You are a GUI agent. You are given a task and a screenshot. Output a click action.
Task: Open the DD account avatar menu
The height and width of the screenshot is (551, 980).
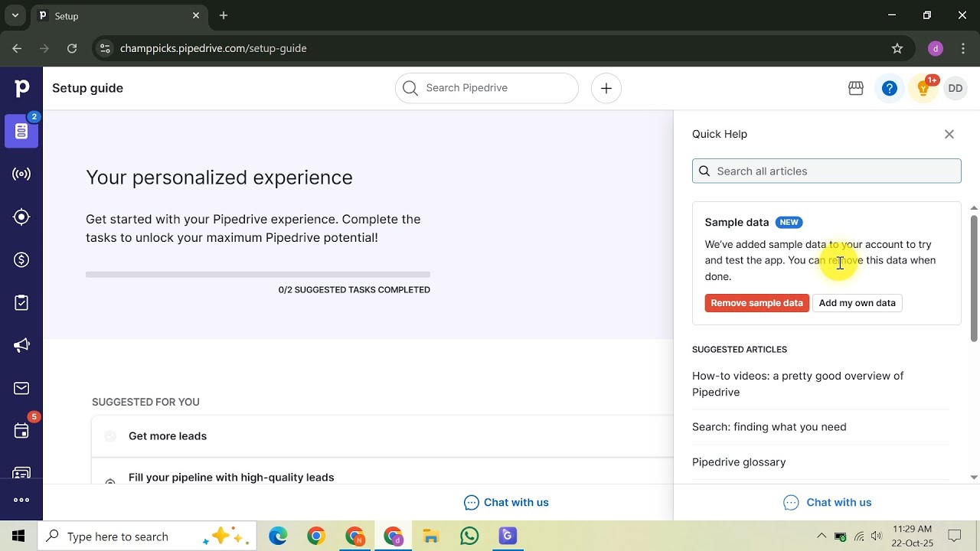tap(955, 88)
